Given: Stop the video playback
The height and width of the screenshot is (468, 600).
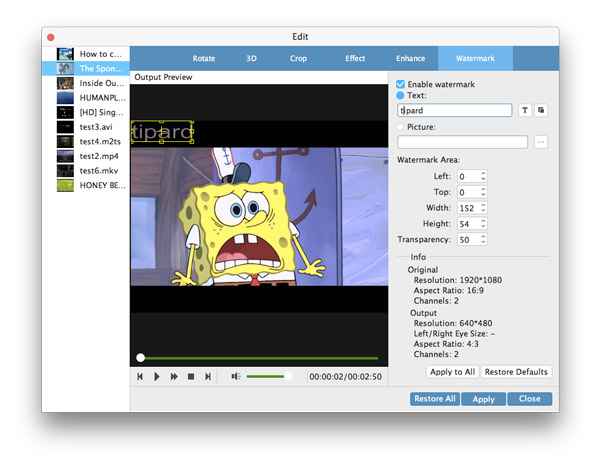Looking at the screenshot, I should pos(190,376).
